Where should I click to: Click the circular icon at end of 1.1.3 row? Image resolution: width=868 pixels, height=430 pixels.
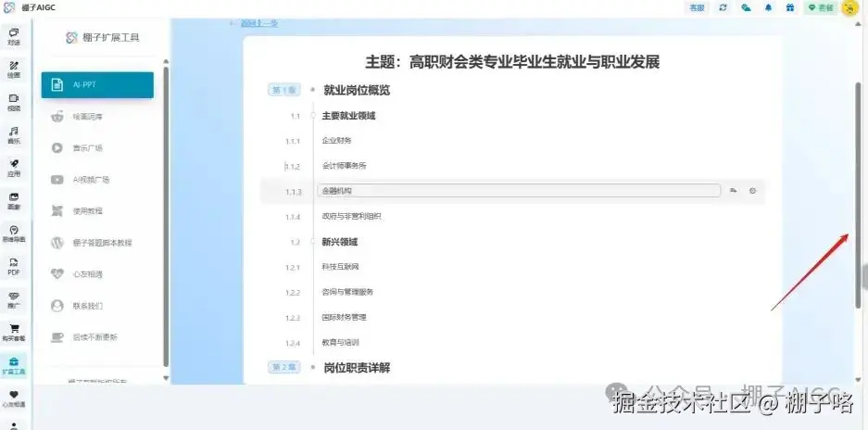click(752, 191)
